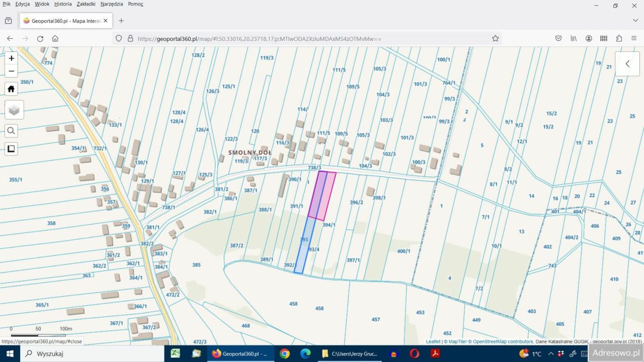Viewport: 644px width, 362px height.
Task: Save page to Pocket
Action: 558,38
